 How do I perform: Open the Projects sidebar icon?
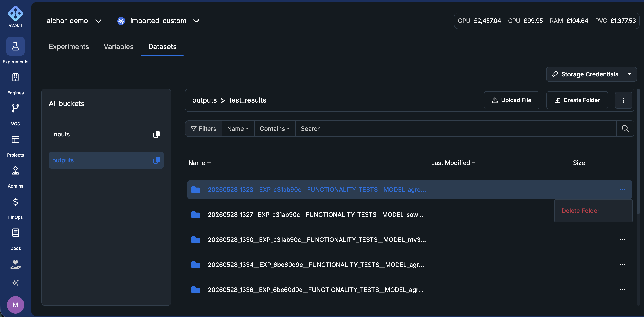[16, 139]
